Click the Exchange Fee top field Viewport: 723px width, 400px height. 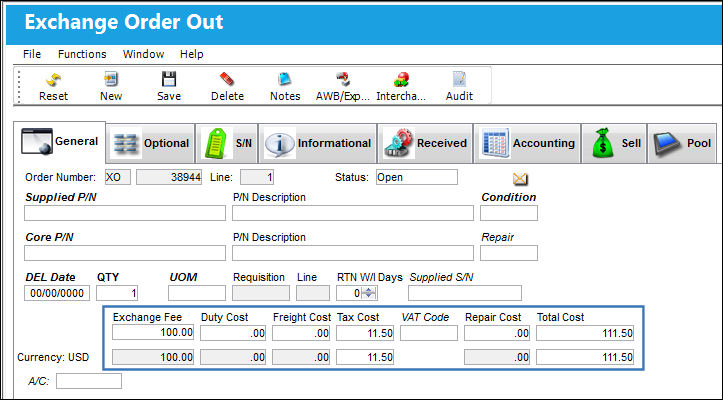coord(153,332)
